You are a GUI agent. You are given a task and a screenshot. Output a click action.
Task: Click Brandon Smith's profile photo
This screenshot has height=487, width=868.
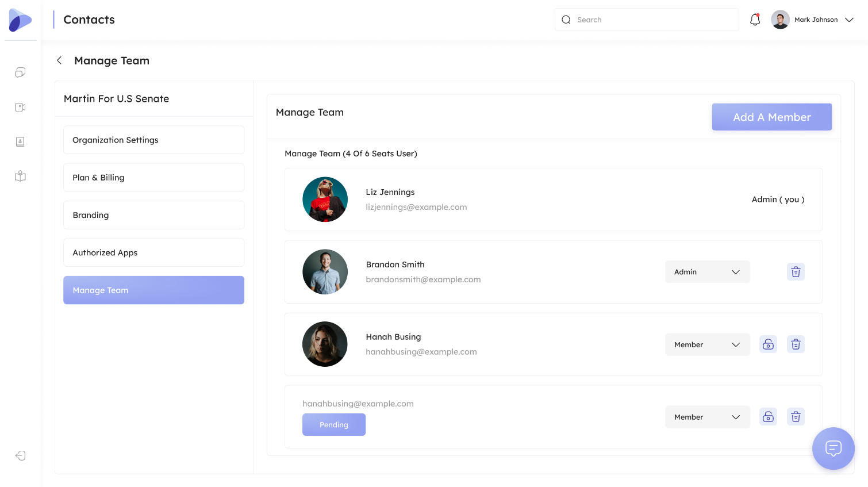325,272
